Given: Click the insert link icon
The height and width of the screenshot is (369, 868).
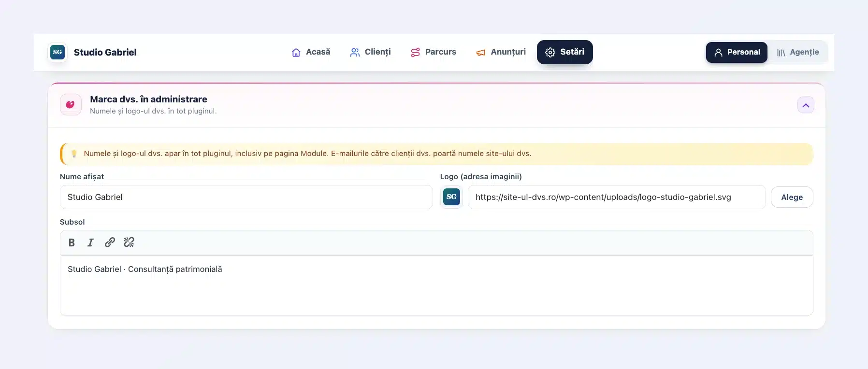Looking at the screenshot, I should coord(110,242).
